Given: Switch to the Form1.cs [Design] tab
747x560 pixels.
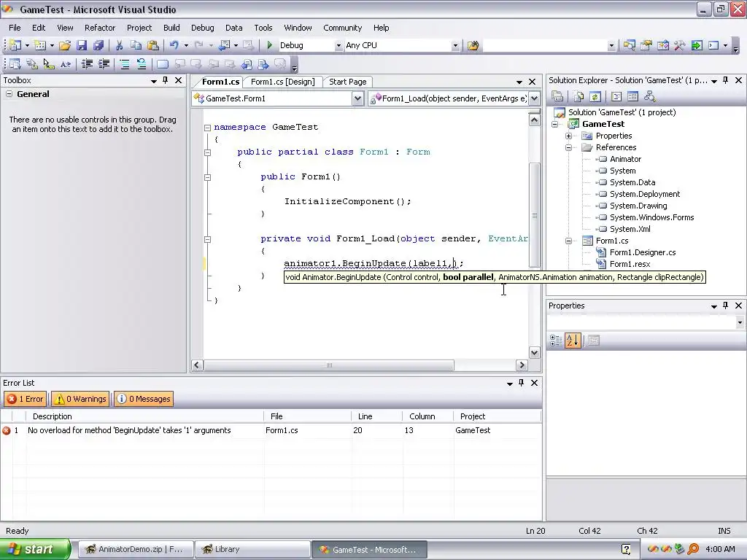Looking at the screenshot, I should coord(282,82).
